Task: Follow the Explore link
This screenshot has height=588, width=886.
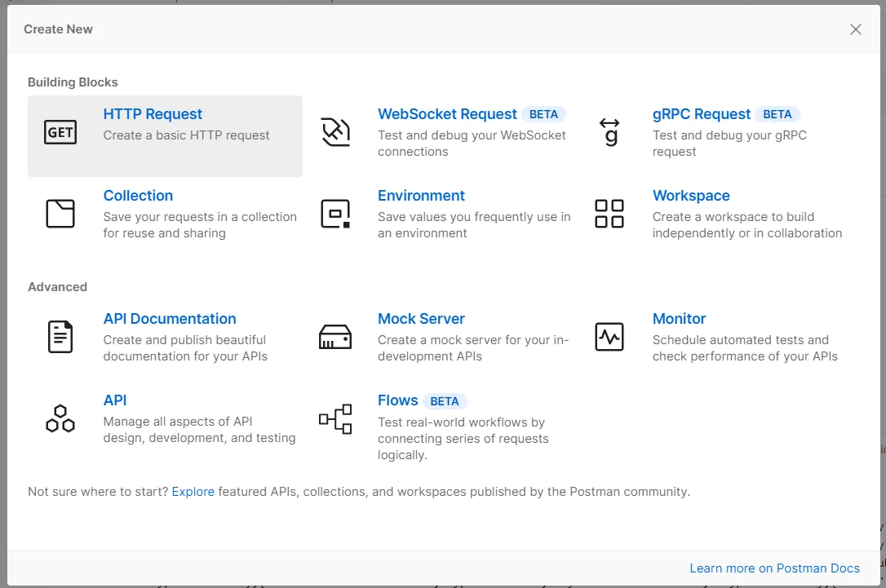Action: pyautogui.click(x=193, y=492)
